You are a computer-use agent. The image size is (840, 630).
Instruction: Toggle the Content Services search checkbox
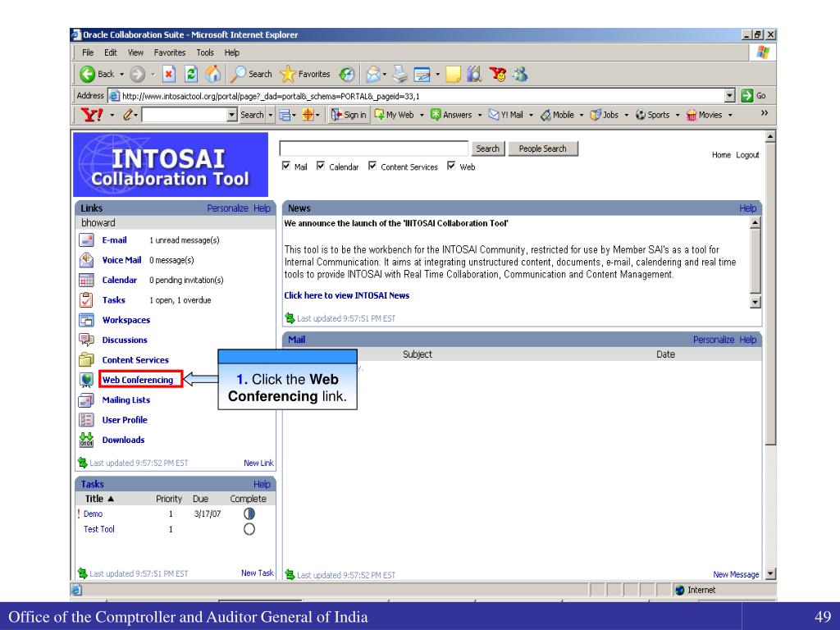coord(372,166)
